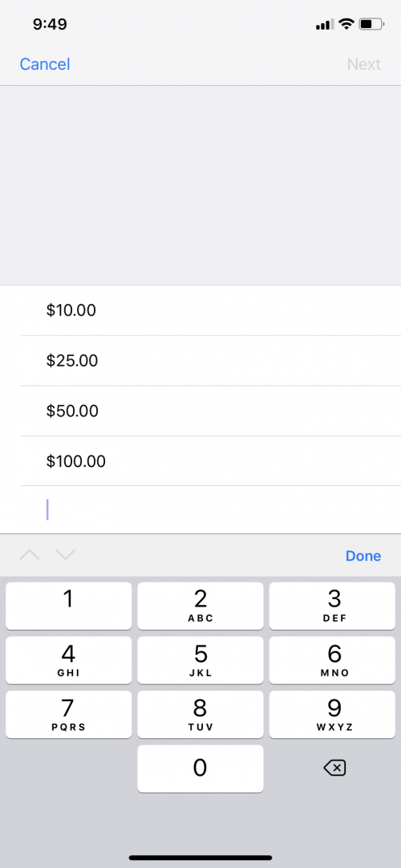The height and width of the screenshot is (868, 401).
Task: Tap the up arrow previous-field chevron
Action: (30, 554)
